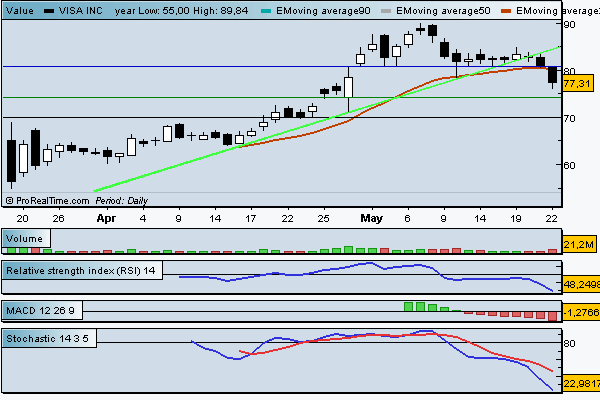600x400 pixels.
Task: Click the last black candlestick on May 22
Action: click(x=552, y=75)
